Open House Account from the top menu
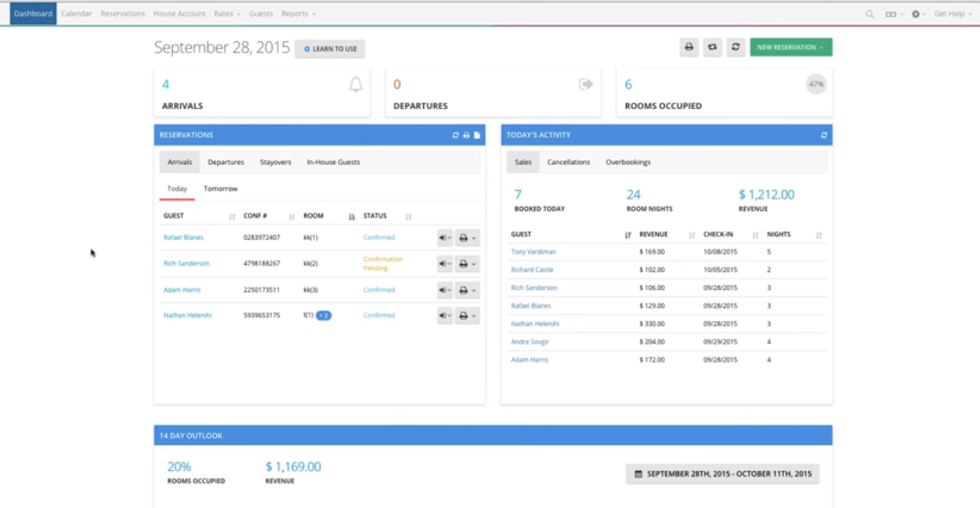The height and width of the screenshot is (508, 980). tap(179, 14)
